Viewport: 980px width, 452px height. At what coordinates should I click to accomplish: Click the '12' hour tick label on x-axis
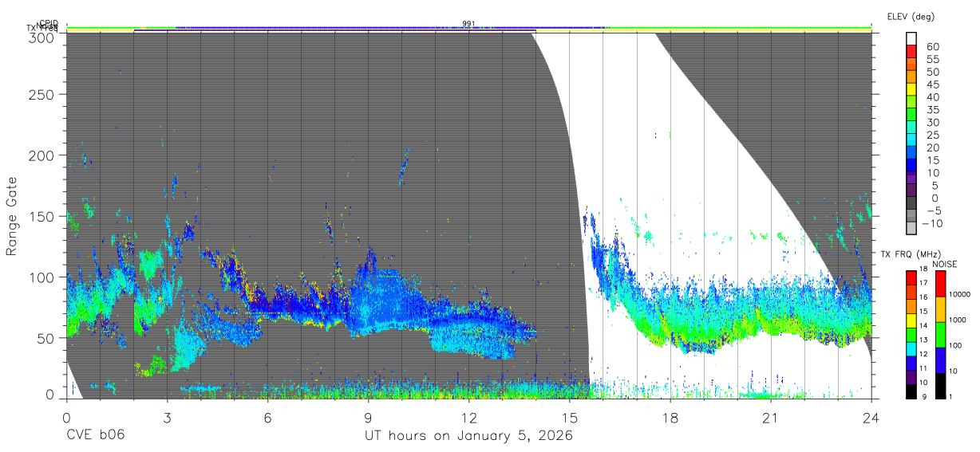tap(468, 417)
